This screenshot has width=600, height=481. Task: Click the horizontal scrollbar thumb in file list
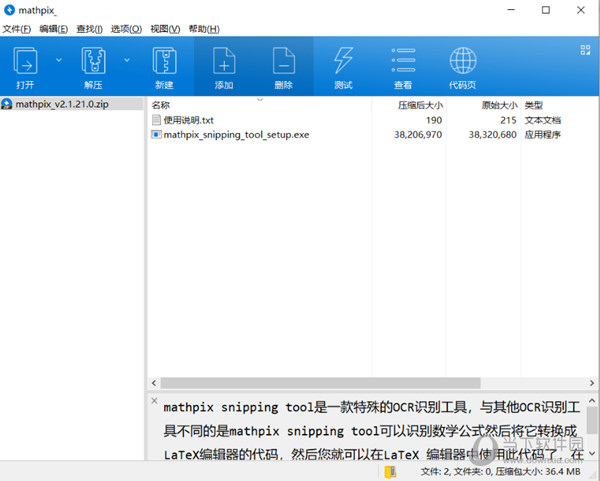[320, 383]
